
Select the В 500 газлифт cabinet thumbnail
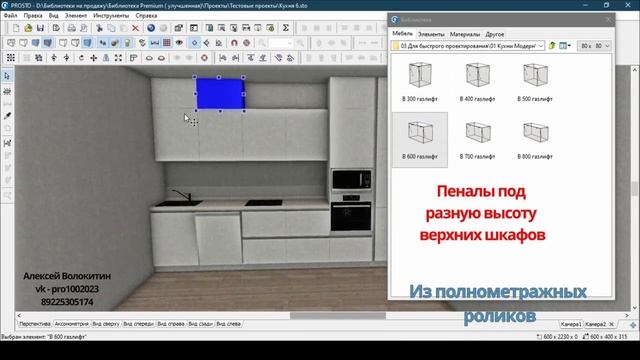(535, 82)
